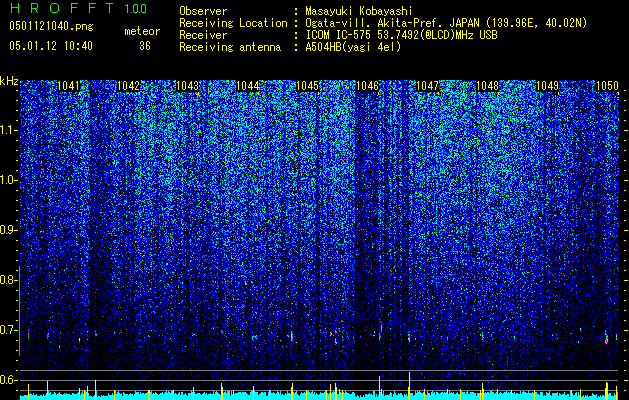
Task: Click the Receiver label
Action: pos(203,35)
